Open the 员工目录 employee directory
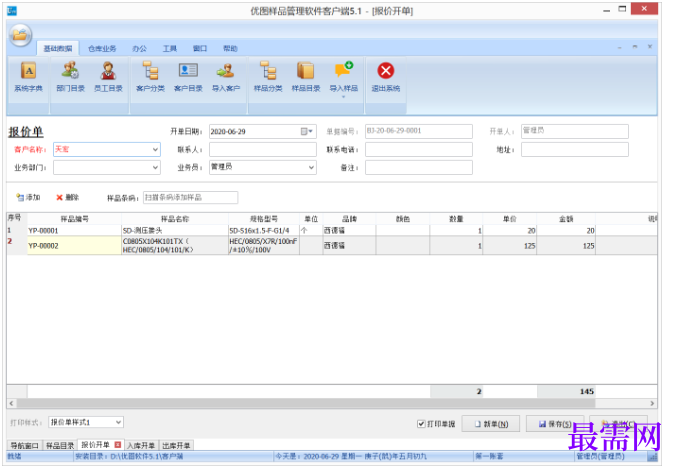Image resolution: width=680 pixels, height=468 pixels. [x=108, y=77]
